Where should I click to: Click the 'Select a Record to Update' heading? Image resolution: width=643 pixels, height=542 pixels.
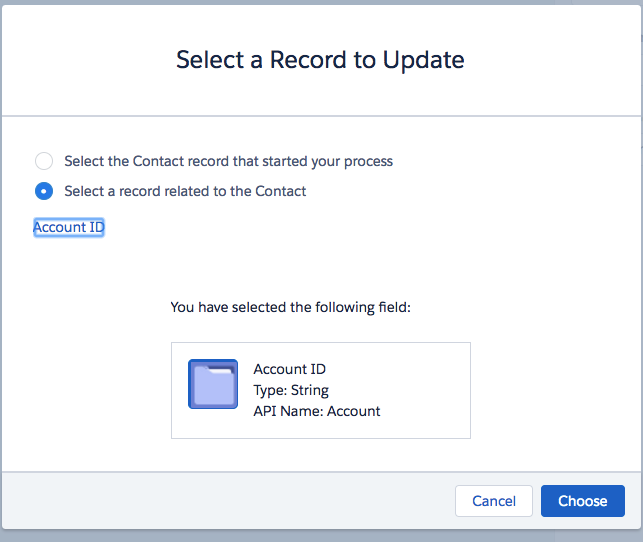320,60
